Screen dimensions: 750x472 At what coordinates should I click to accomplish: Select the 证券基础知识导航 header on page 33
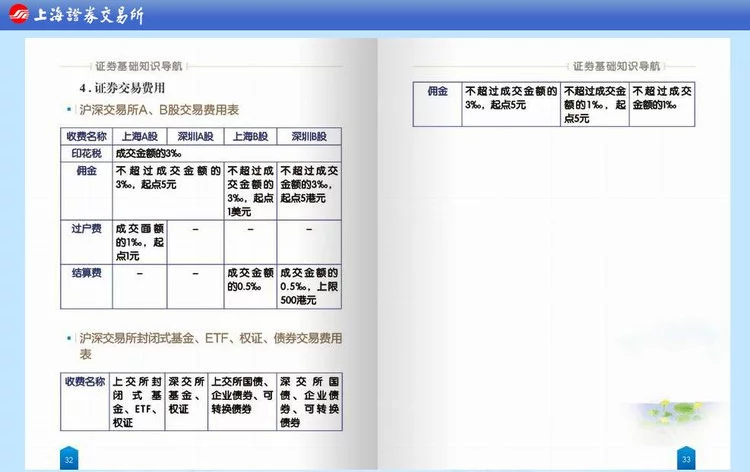click(617, 66)
